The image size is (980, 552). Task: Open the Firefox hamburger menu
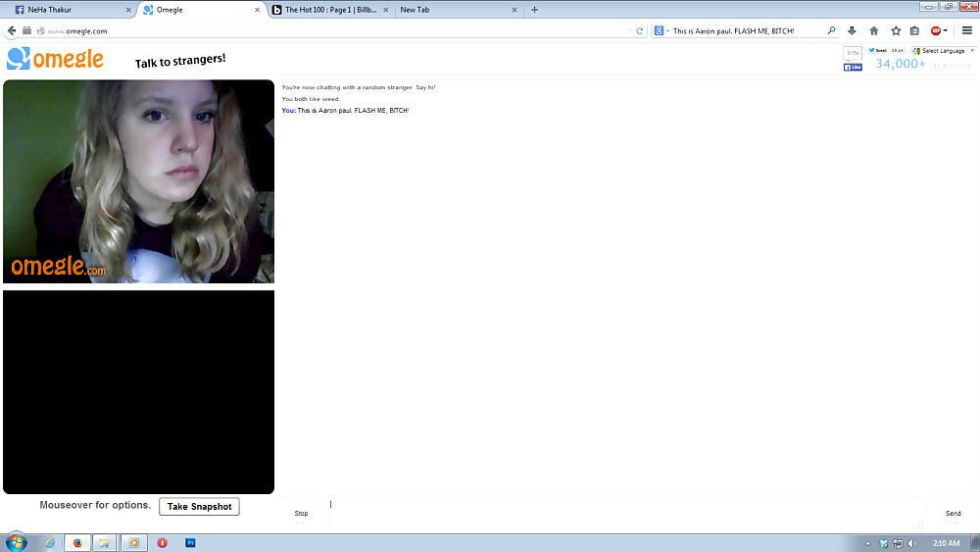tap(967, 30)
